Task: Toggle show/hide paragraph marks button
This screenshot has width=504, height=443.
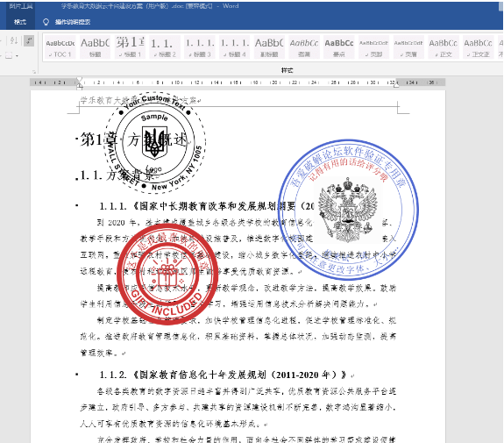Action: [x=29, y=41]
